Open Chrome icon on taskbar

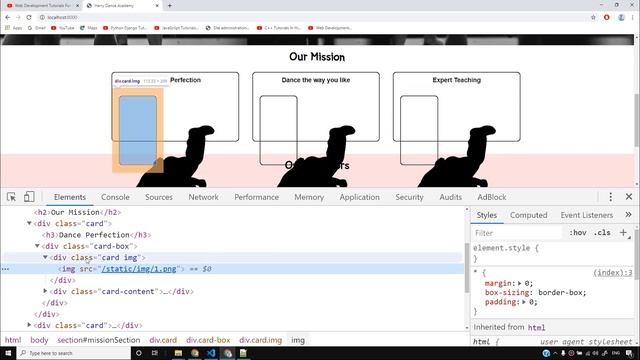[x=195, y=353]
